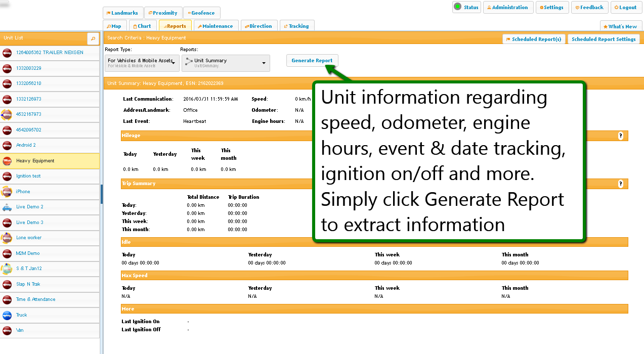Screen dimensions: 644x354
Task: Select the 1264005362 TRAILER NEXGEN unit
Action: [50, 53]
